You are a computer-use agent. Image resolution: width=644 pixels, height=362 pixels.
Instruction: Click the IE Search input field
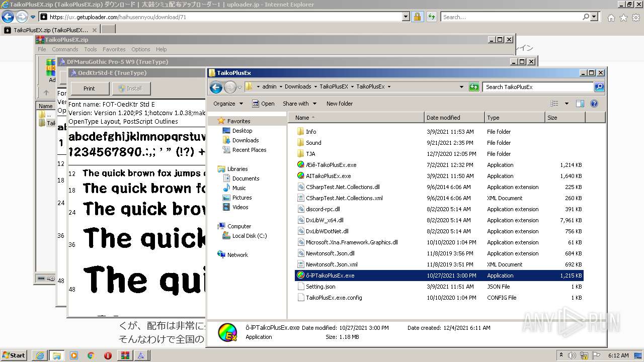[512, 17]
